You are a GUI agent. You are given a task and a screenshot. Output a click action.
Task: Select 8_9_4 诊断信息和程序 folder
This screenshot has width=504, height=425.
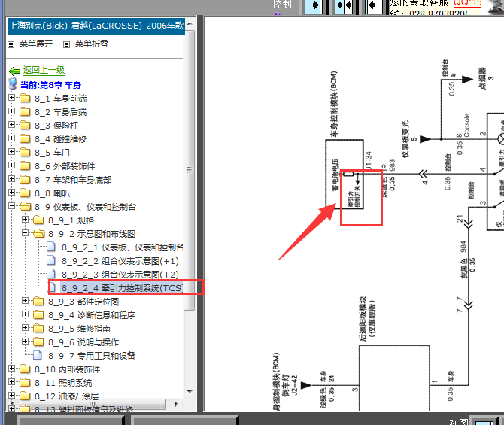pyautogui.click(x=92, y=315)
